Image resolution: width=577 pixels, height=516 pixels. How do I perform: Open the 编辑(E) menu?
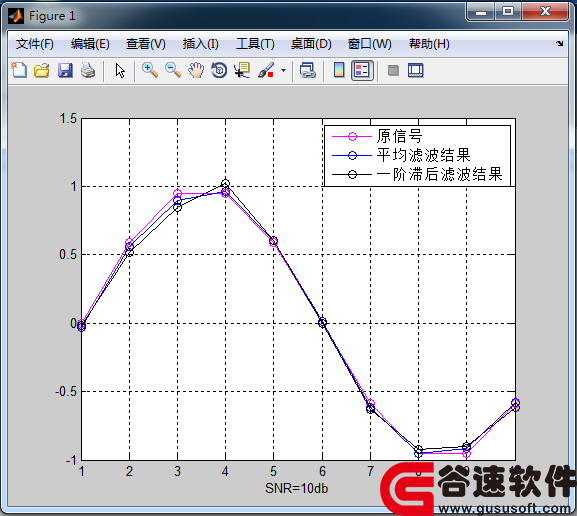pos(90,44)
